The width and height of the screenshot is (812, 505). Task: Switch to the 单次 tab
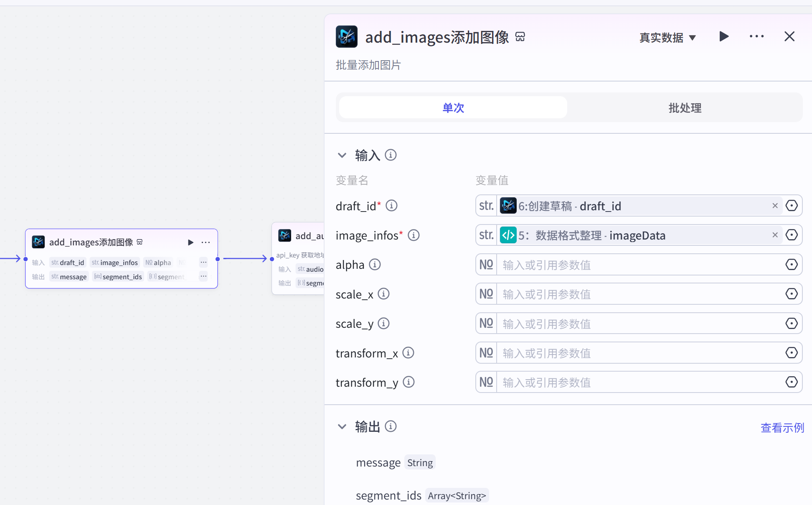click(x=453, y=107)
